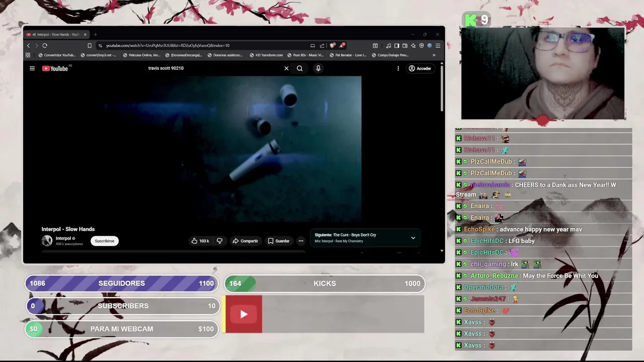The height and width of the screenshot is (362, 644).
Task: Open Brave Rewards triangle icon
Action: (x=342, y=46)
